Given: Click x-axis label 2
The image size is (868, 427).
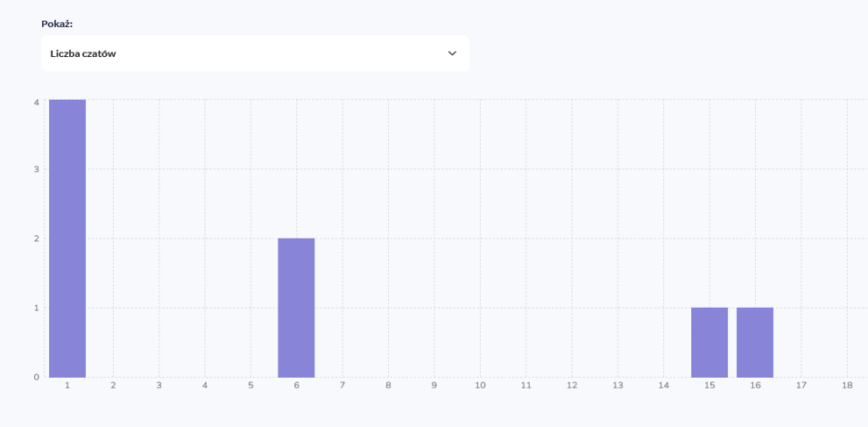Looking at the screenshot, I should tap(113, 385).
